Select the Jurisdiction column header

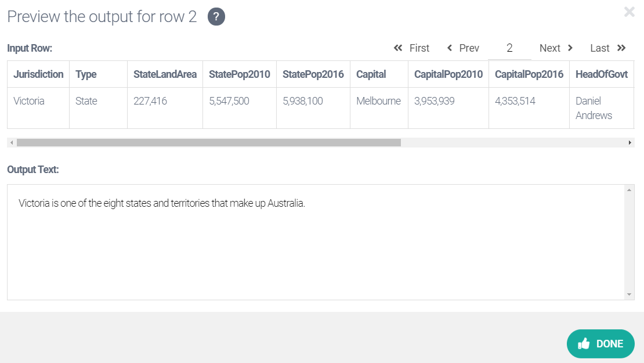38,74
